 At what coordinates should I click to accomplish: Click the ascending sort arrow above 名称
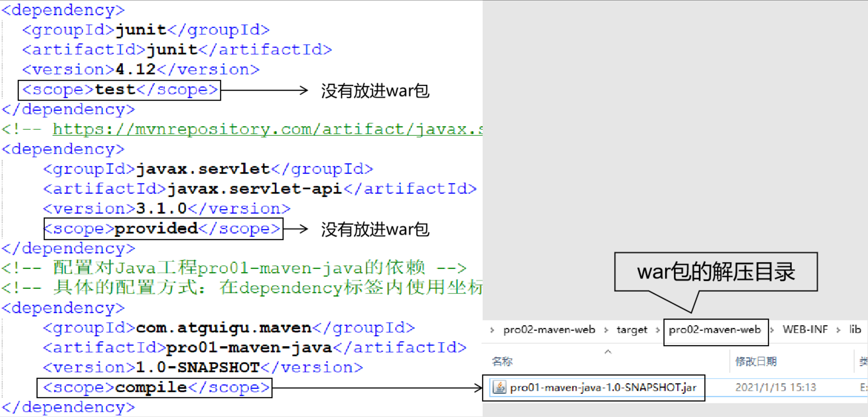coord(608,352)
